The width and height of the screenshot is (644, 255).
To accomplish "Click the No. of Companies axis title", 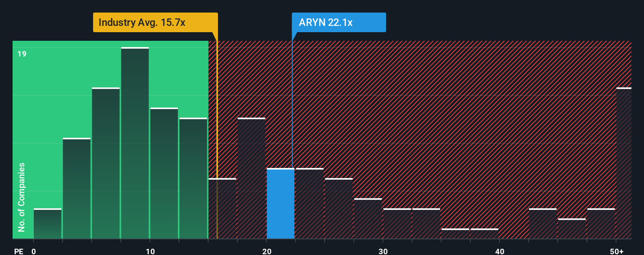I will [21, 197].
